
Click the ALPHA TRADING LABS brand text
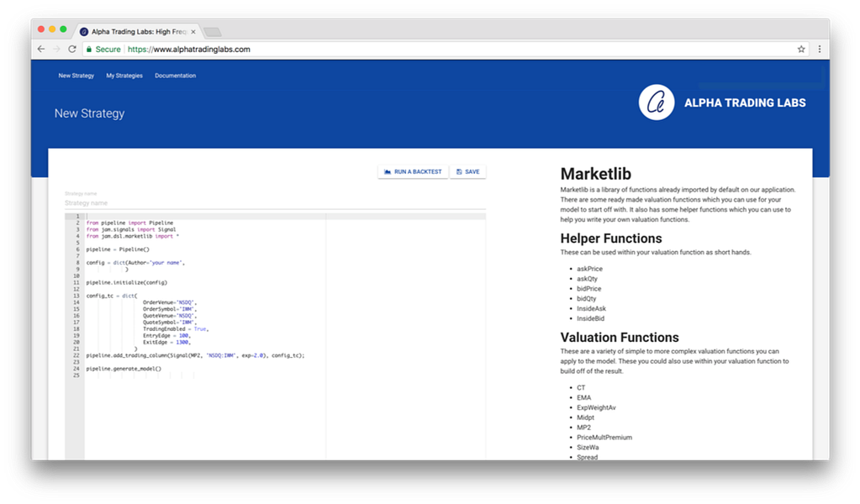tap(745, 102)
